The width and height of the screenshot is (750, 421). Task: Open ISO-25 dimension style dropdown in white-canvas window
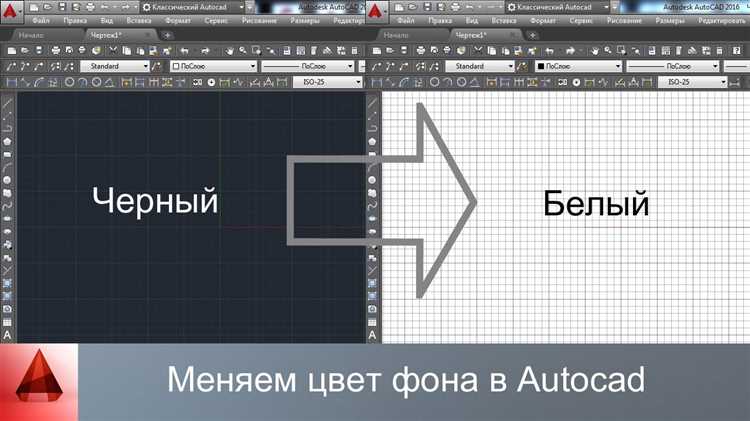[693, 82]
